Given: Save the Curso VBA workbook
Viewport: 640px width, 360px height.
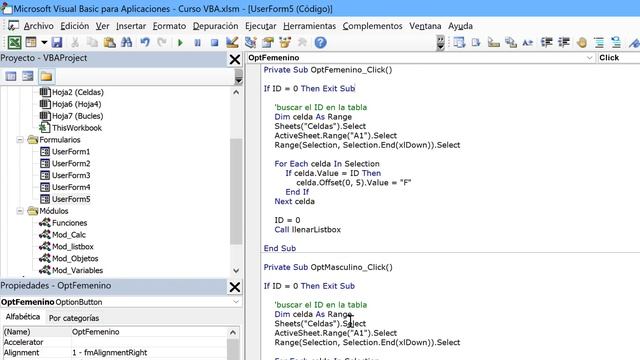Looking at the screenshot, I should click(57, 42).
